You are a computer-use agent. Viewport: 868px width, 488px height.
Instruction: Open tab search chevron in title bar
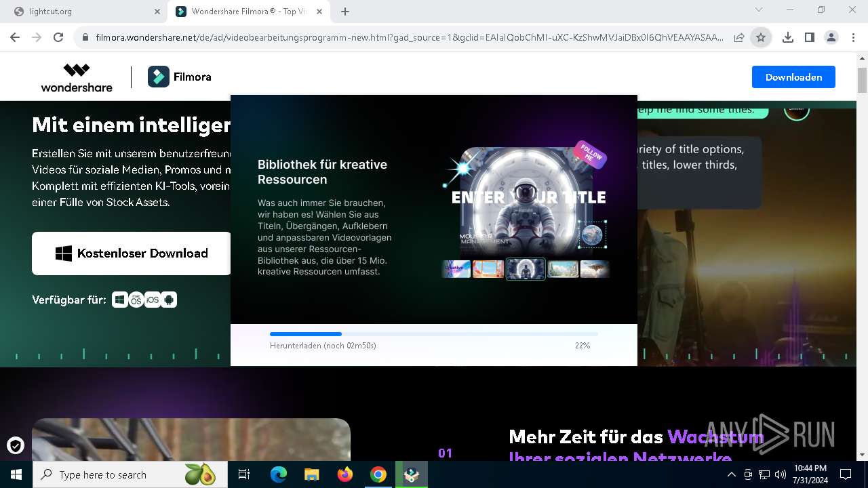[x=759, y=10]
